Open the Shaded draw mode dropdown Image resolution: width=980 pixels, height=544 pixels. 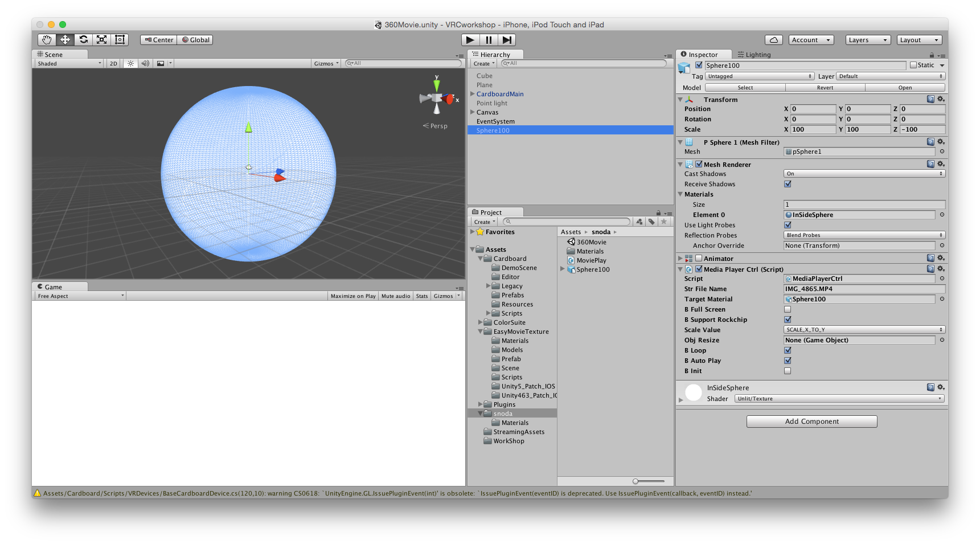click(69, 63)
